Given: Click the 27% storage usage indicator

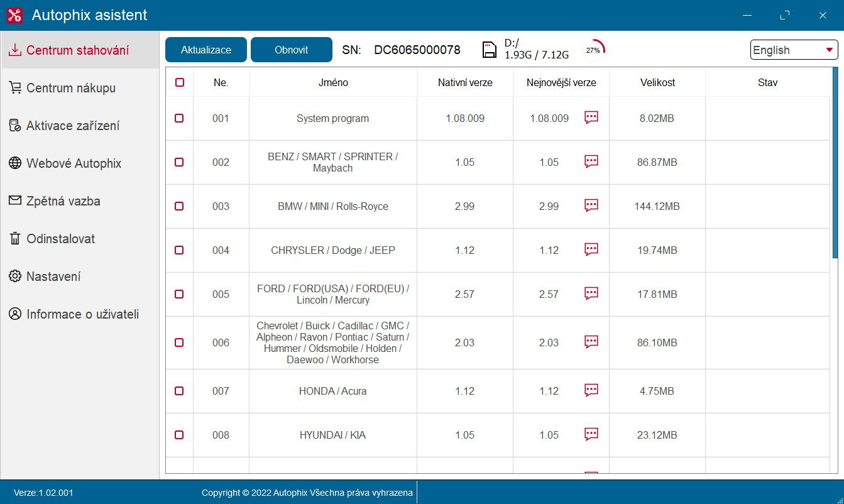Looking at the screenshot, I should [594, 50].
